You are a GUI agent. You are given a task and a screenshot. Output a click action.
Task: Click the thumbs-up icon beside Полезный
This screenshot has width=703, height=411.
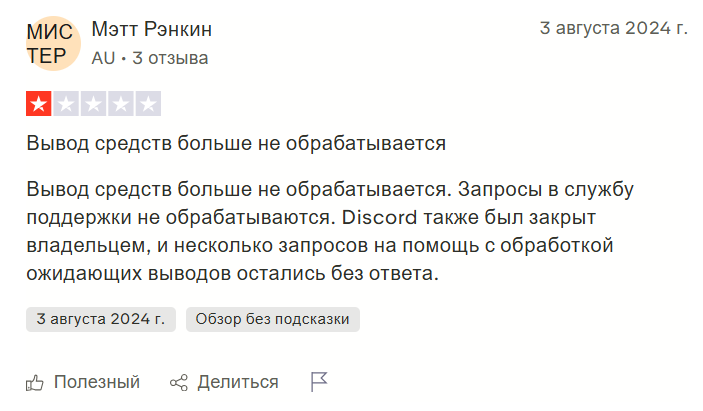point(35,382)
